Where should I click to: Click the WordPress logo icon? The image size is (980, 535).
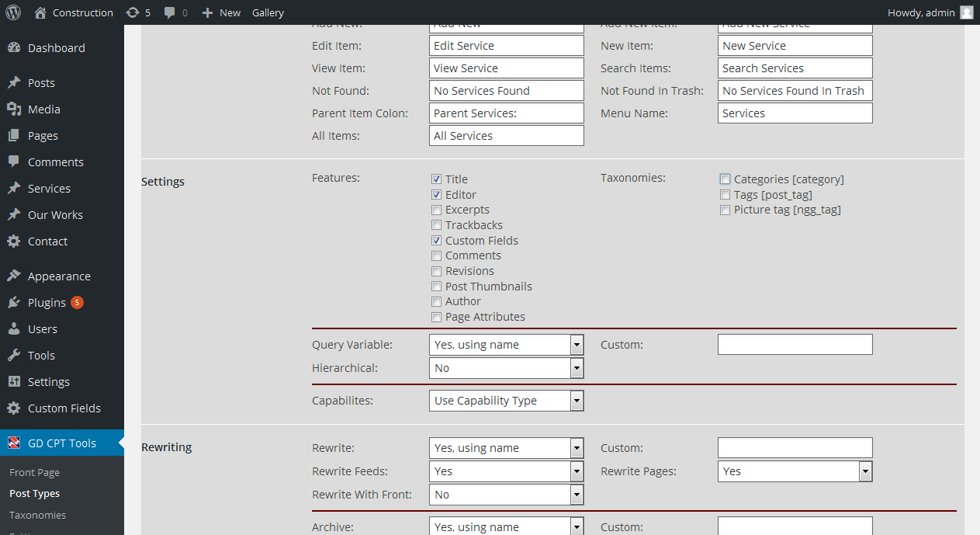[13, 12]
